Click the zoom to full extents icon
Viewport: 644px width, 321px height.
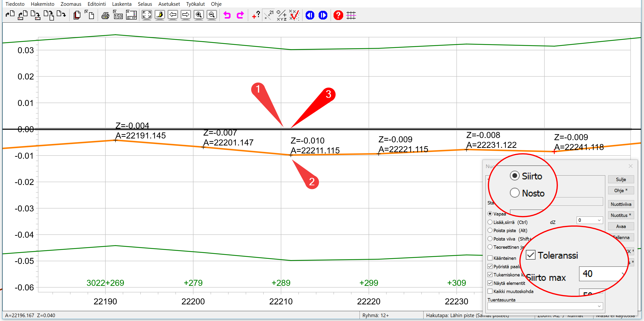147,15
